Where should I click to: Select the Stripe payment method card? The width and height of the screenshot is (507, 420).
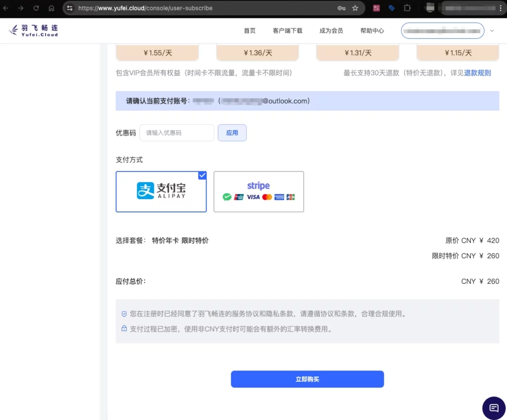pyautogui.click(x=258, y=192)
